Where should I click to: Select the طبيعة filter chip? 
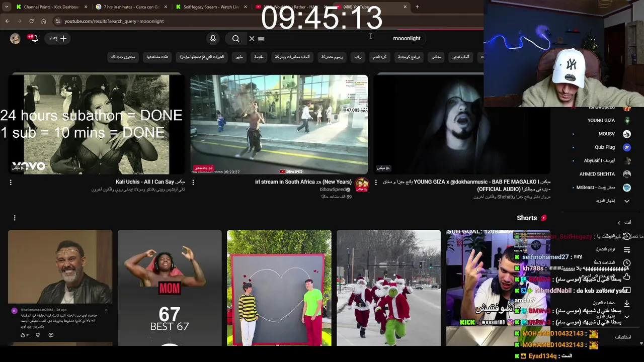(x=259, y=57)
